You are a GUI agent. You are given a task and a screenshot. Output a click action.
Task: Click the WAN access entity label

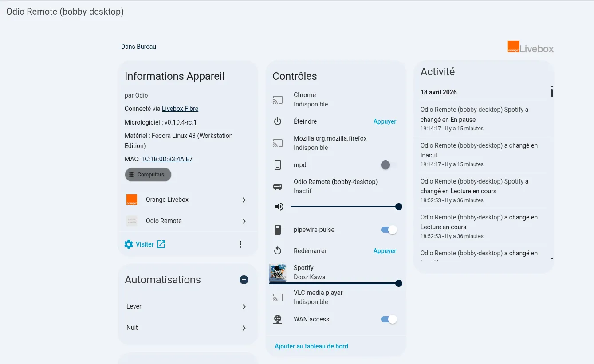tap(311, 319)
